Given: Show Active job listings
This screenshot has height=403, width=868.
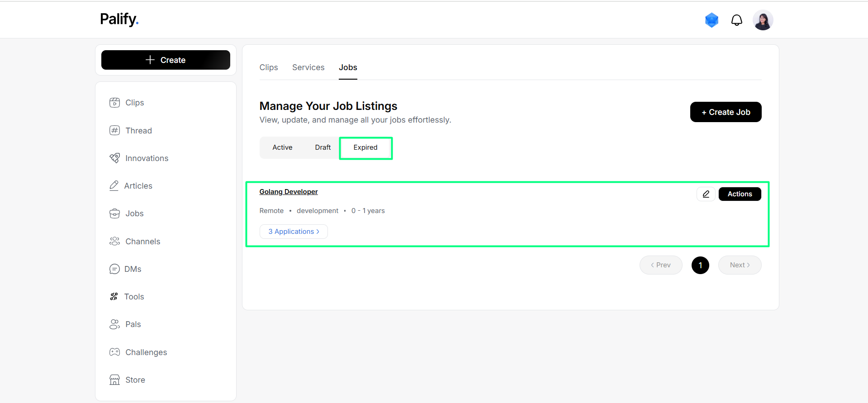Looking at the screenshot, I should coord(282,147).
